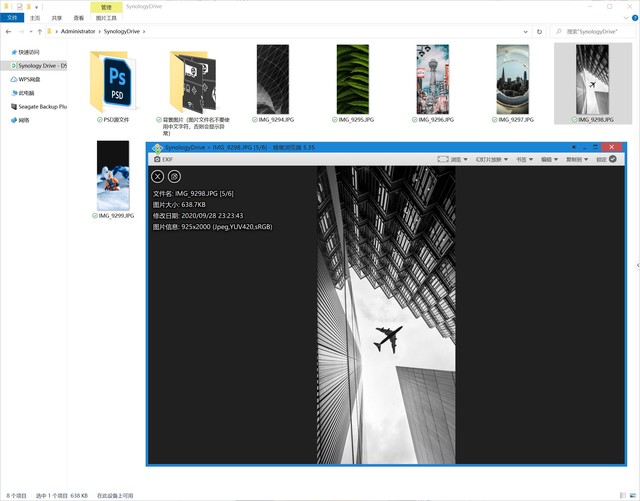Click Administrator in the address breadcrumb
This screenshot has height=501, width=640.
point(78,31)
